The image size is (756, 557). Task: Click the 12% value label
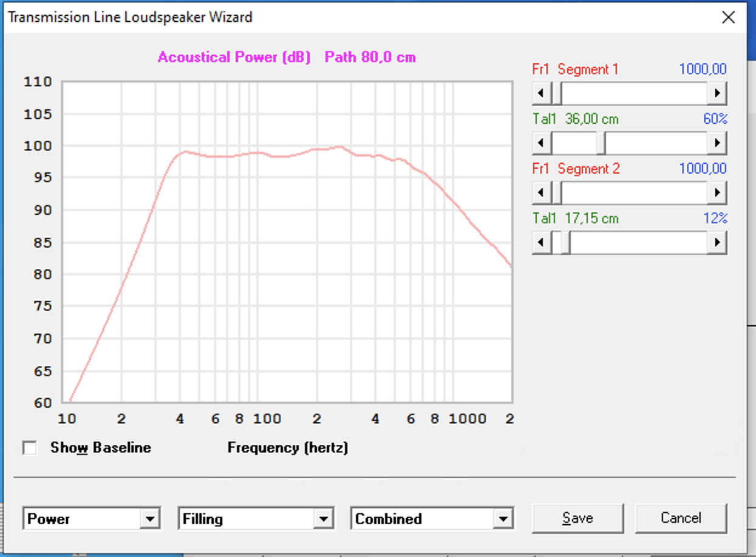(715, 218)
